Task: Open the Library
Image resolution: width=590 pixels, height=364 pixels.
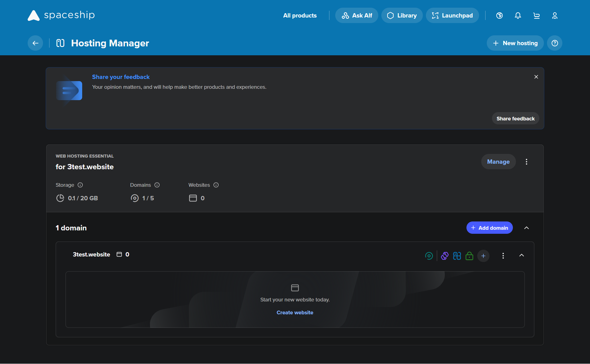Action: [x=402, y=15]
